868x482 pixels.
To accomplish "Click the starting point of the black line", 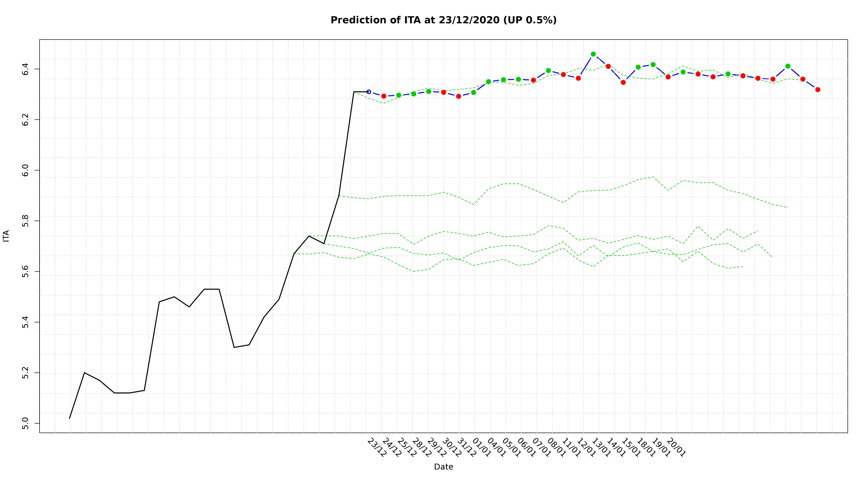I will [69, 418].
